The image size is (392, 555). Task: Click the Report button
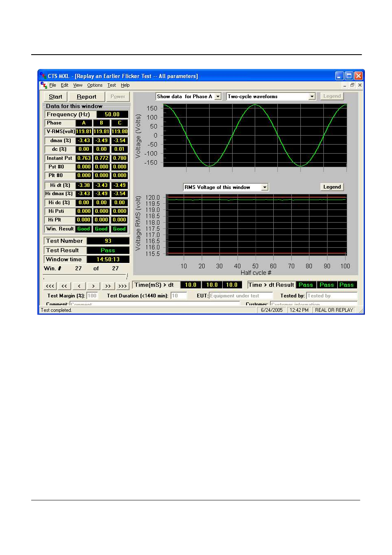(x=86, y=97)
